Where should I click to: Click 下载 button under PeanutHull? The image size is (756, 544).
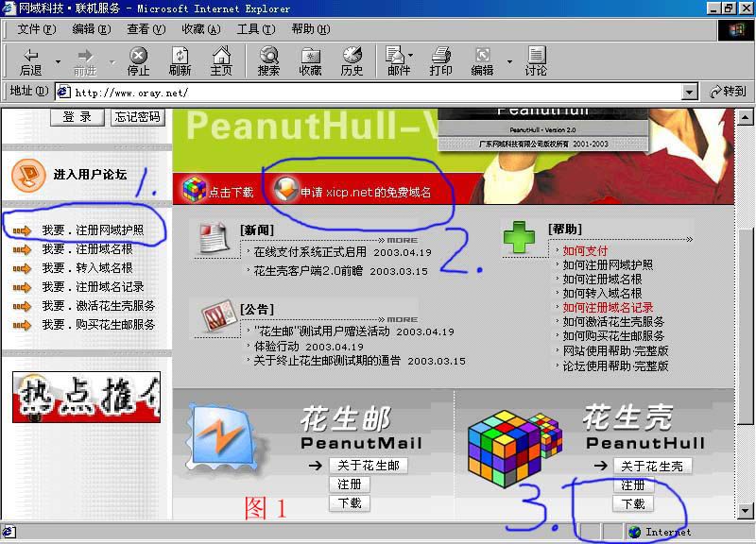coord(633,503)
